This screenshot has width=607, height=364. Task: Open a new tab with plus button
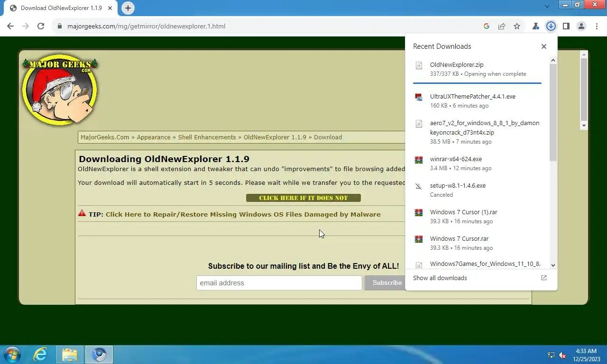click(x=128, y=8)
